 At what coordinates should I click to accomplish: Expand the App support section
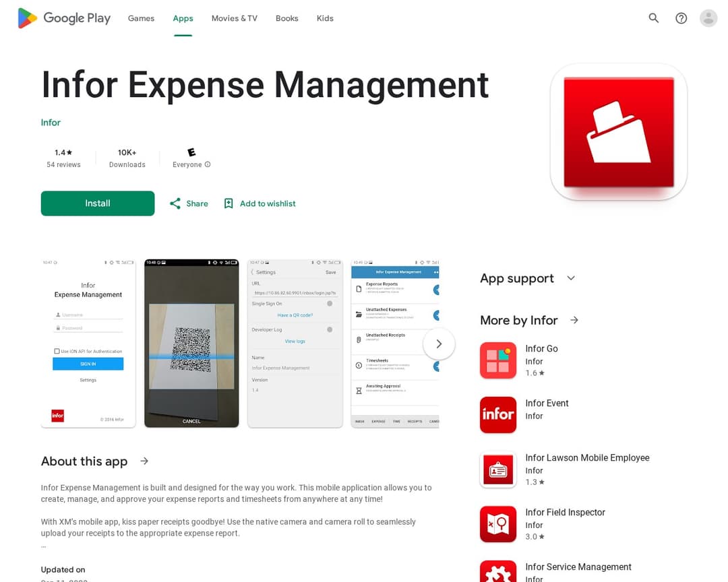click(x=571, y=278)
